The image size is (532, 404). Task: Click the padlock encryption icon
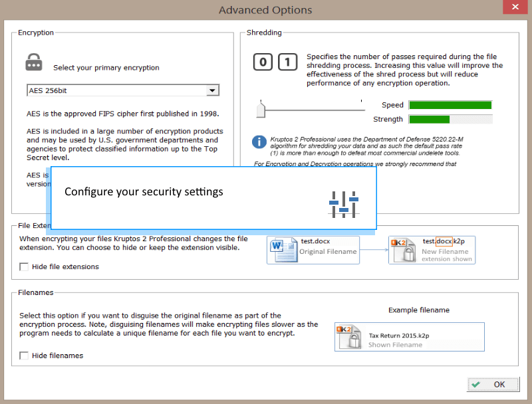point(34,62)
